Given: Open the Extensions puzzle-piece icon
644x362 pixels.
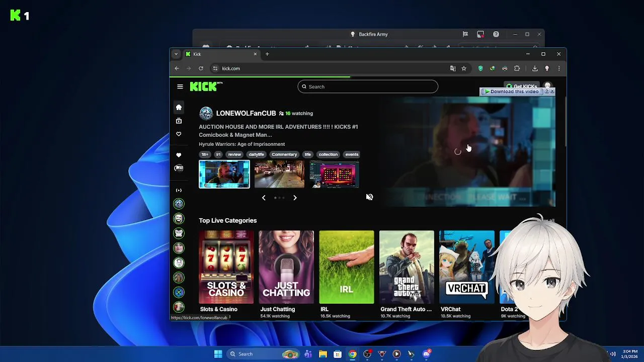Looking at the screenshot, I should click(517, 68).
